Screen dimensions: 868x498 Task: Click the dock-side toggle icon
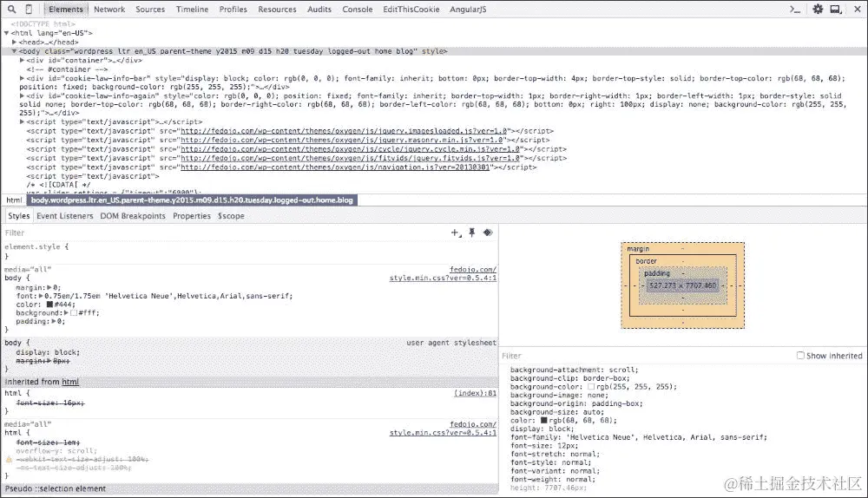836,9
